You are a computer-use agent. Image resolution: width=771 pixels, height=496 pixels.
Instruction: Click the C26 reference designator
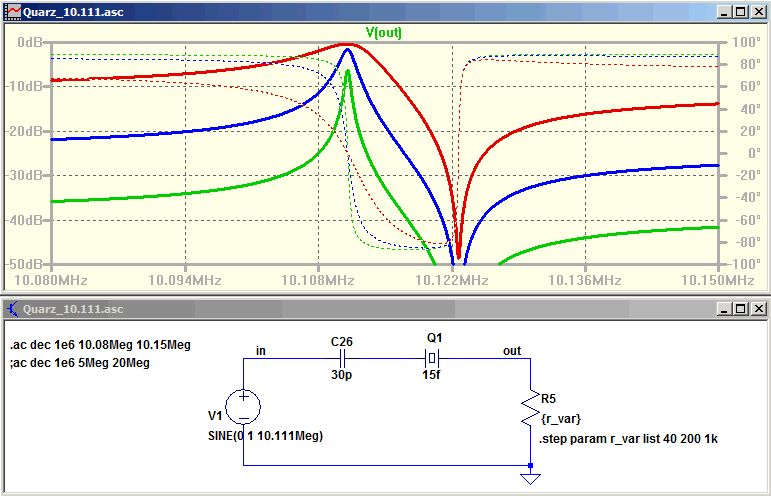coord(342,342)
